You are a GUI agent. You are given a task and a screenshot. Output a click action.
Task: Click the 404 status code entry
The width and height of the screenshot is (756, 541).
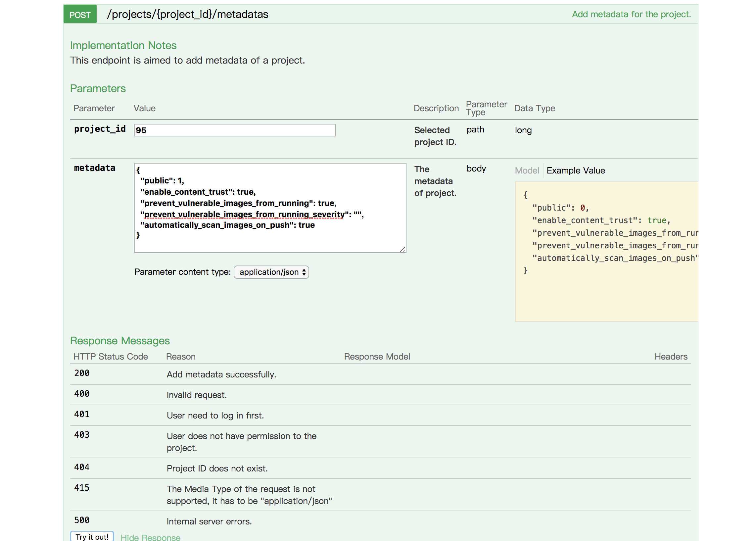82,467
